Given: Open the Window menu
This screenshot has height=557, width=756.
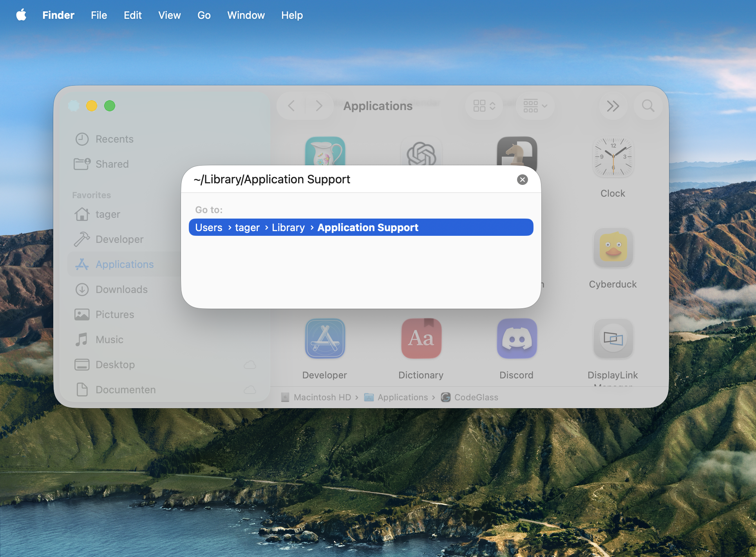Looking at the screenshot, I should pos(246,15).
